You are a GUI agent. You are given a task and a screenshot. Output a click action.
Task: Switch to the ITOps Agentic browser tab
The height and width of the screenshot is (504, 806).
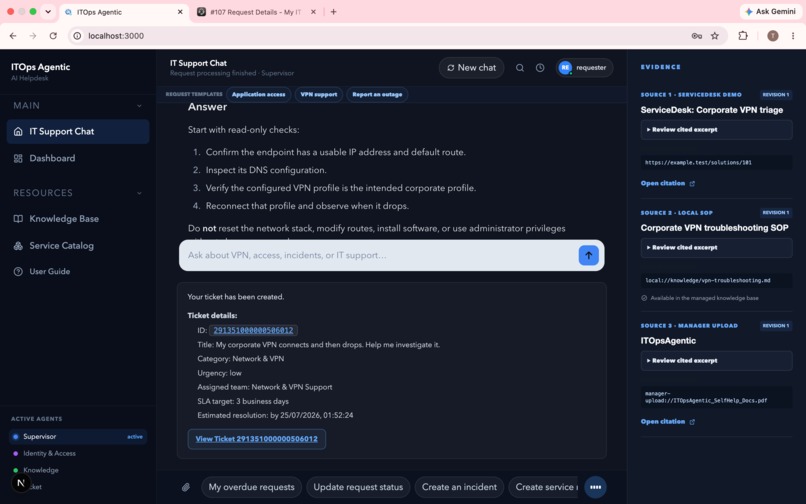point(123,12)
